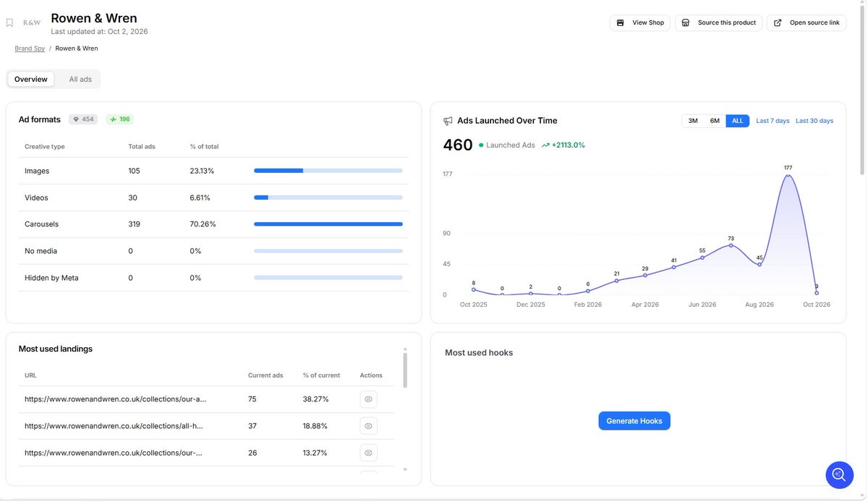The image size is (868, 502).
Task: Switch to the Overview tab
Action: 30,79
